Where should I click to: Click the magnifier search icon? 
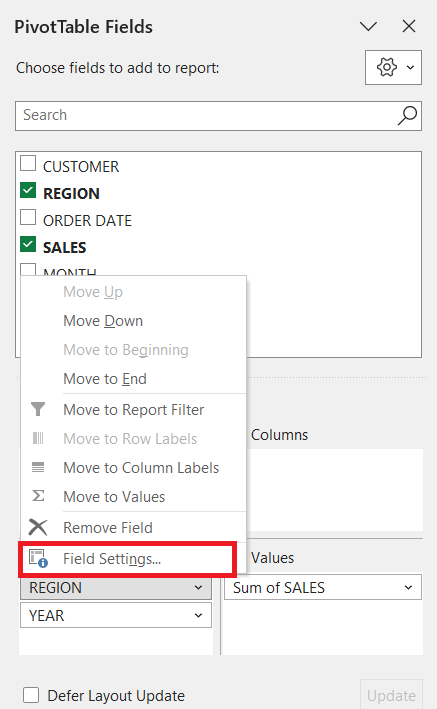pyautogui.click(x=407, y=116)
